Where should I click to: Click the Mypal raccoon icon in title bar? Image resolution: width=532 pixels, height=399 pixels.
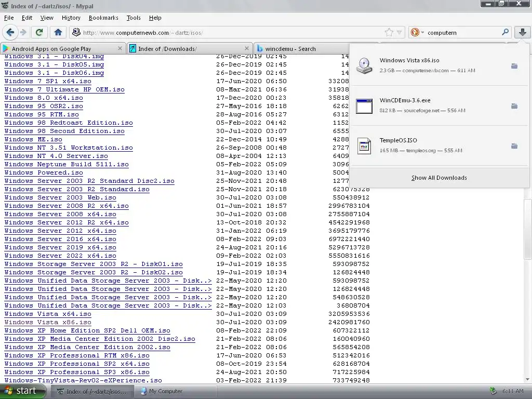(5, 5)
